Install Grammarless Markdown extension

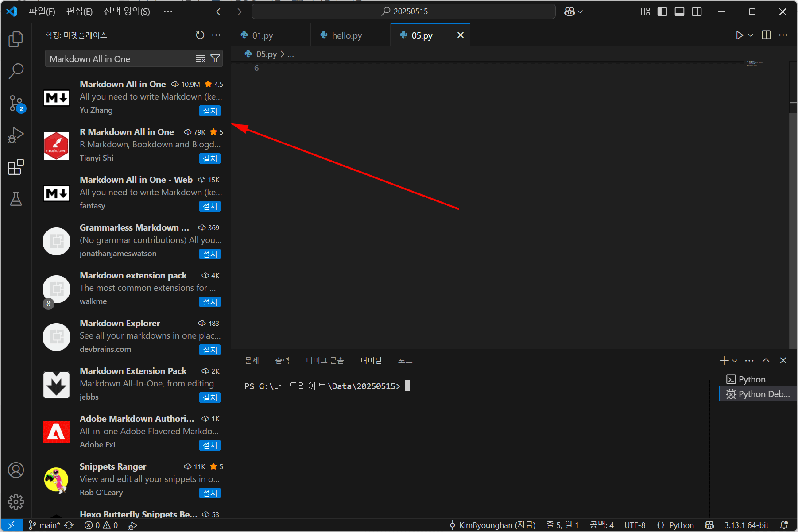tap(210, 254)
